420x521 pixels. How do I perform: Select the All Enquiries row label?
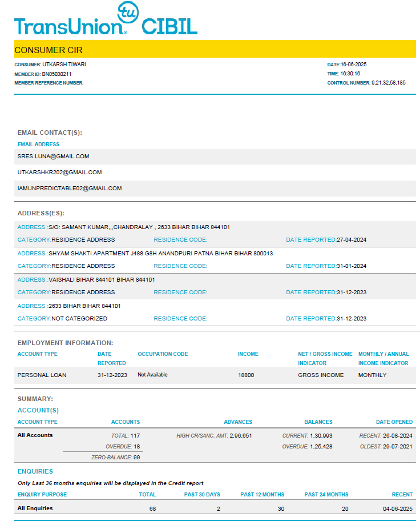coord(35,508)
